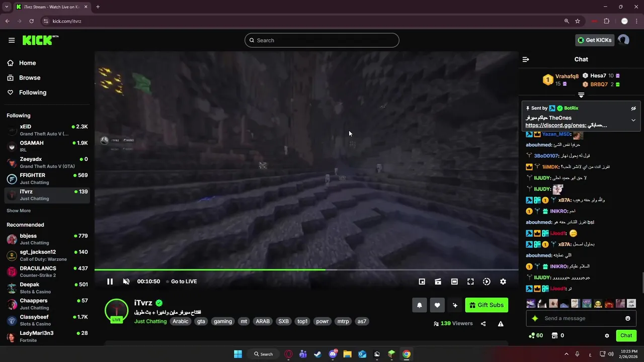The width and height of the screenshot is (644, 362).
Task: Open xEiD channel in Following list
Action: (47, 130)
